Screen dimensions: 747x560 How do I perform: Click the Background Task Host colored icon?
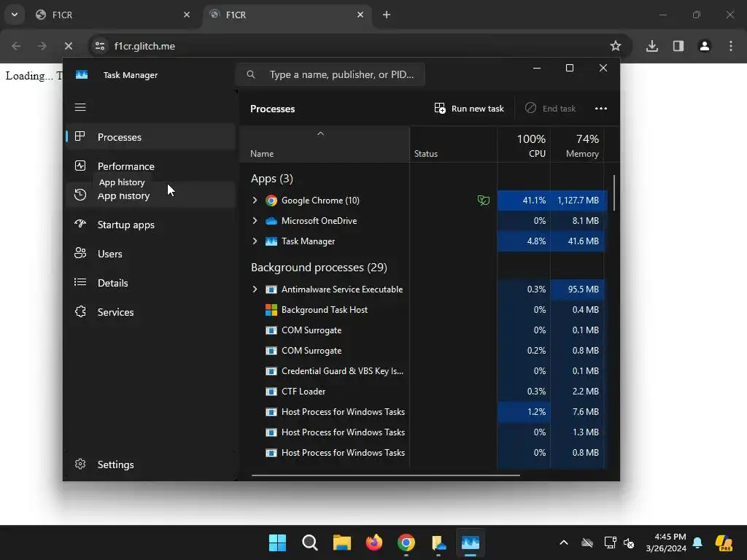271,310
